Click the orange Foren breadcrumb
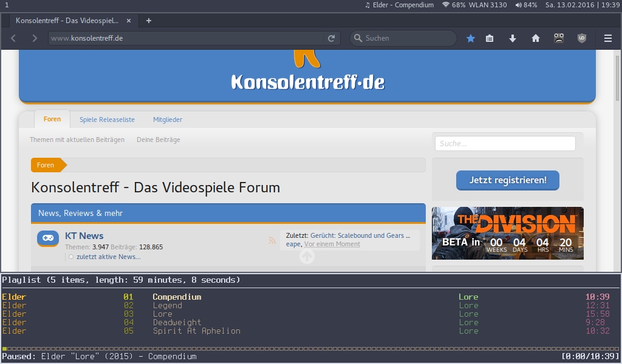Image resolution: width=622 pixels, height=364 pixels. 49,165
